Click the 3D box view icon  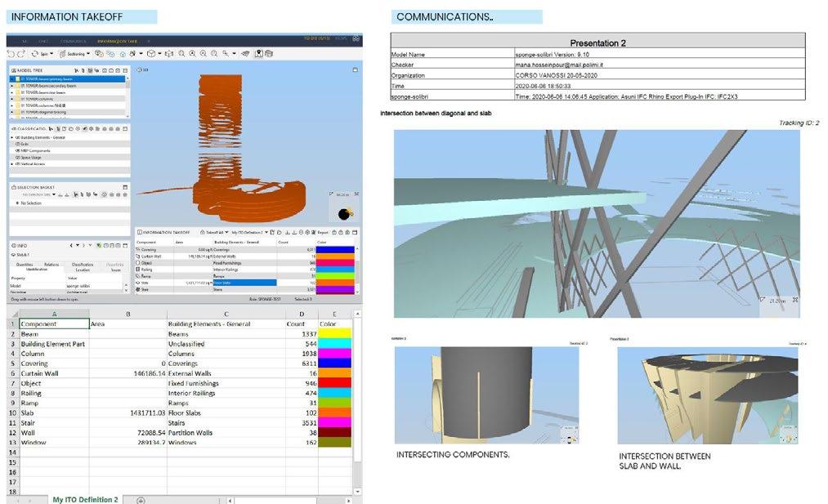(151, 54)
